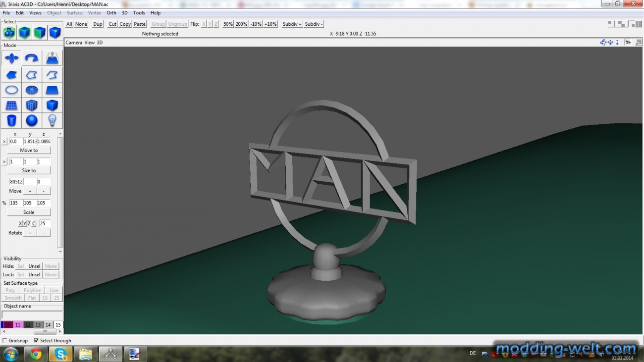Click the palette horizontal scrollbar

[32, 332]
